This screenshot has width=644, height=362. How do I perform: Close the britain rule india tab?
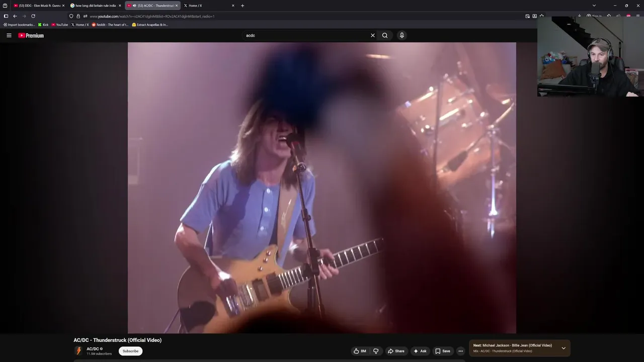120,6
